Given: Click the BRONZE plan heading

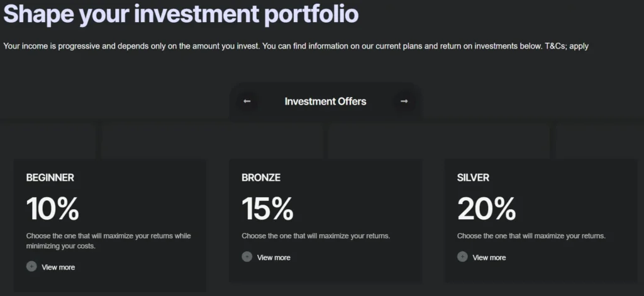Looking at the screenshot, I should [x=261, y=178].
